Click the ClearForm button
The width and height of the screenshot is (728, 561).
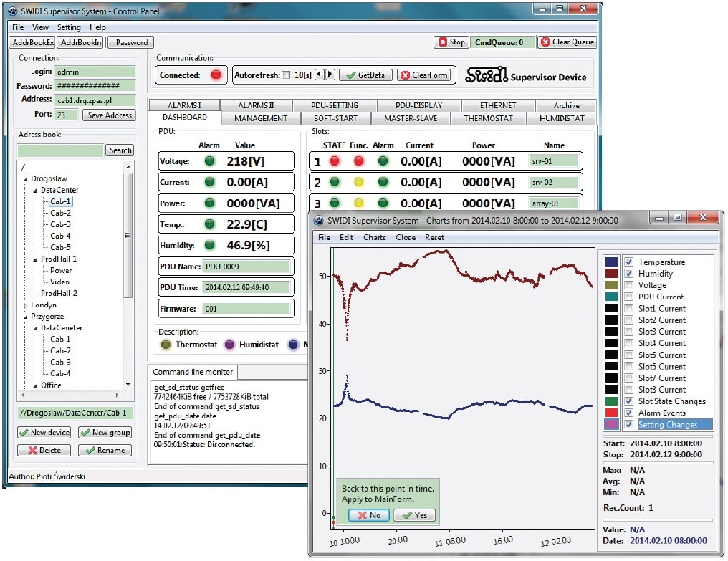click(423, 75)
